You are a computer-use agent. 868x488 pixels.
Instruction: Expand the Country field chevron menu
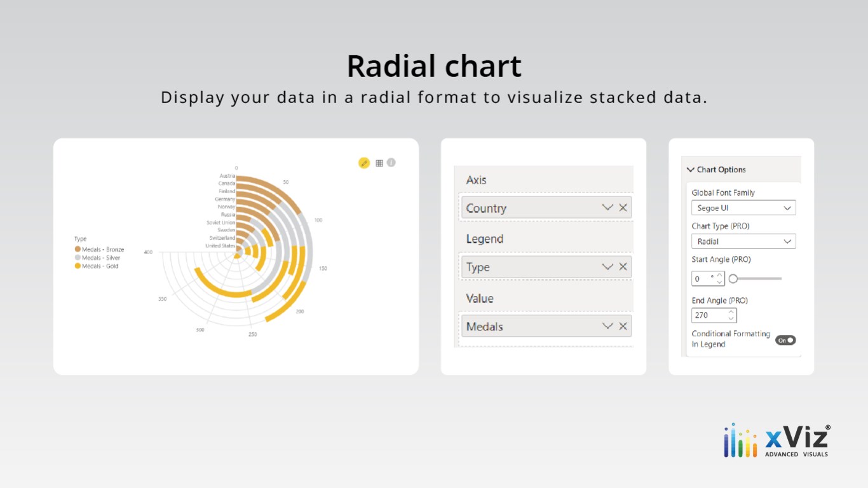tap(607, 208)
